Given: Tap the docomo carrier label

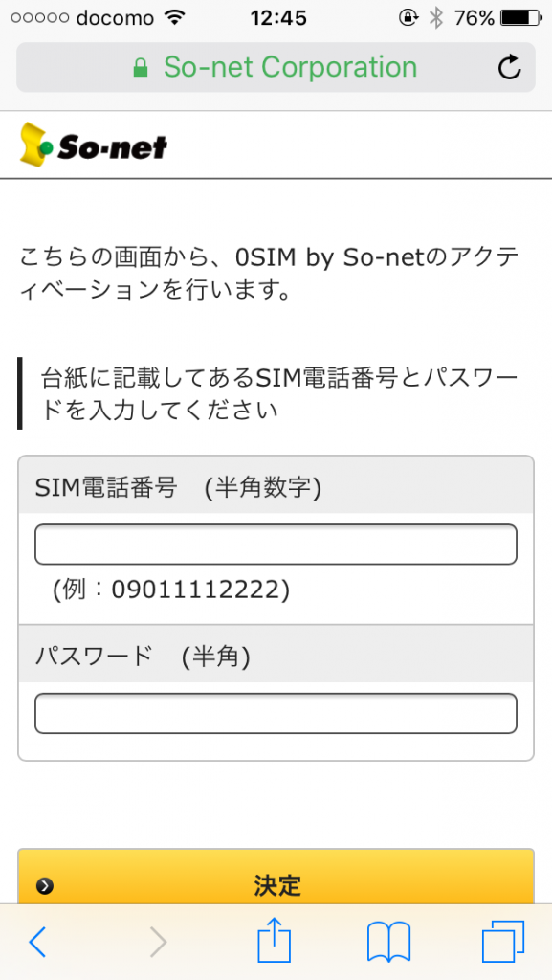Looking at the screenshot, I should click(116, 18).
